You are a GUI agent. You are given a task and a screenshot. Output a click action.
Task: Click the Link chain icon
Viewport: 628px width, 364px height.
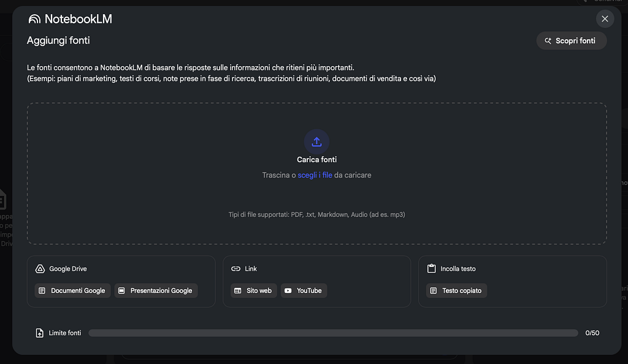(236, 269)
